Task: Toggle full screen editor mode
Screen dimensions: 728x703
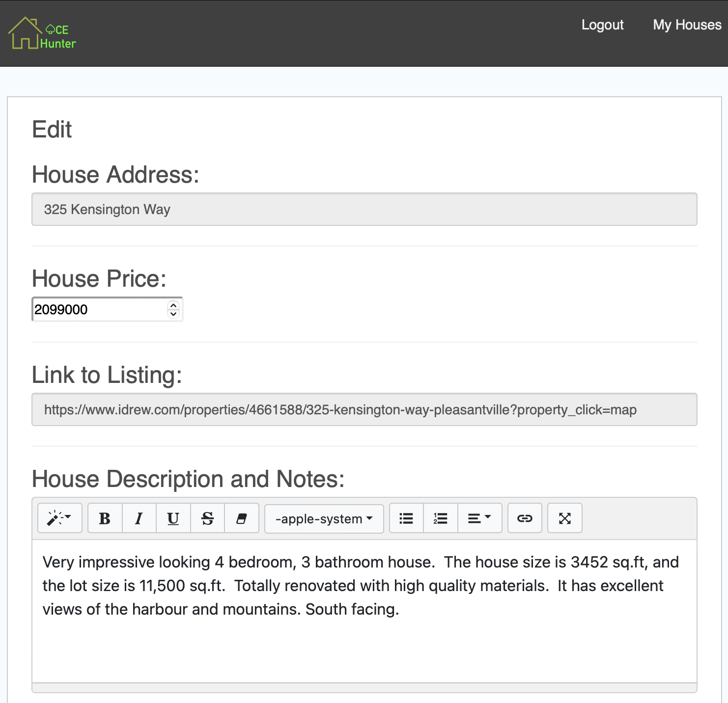Action: pos(564,518)
